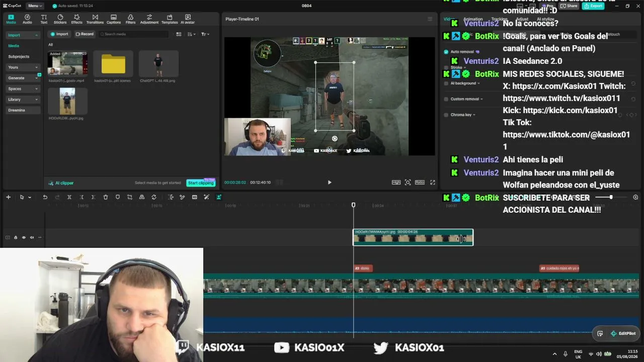Click the Import button
The width and height of the screenshot is (644, 362).
[59, 34]
